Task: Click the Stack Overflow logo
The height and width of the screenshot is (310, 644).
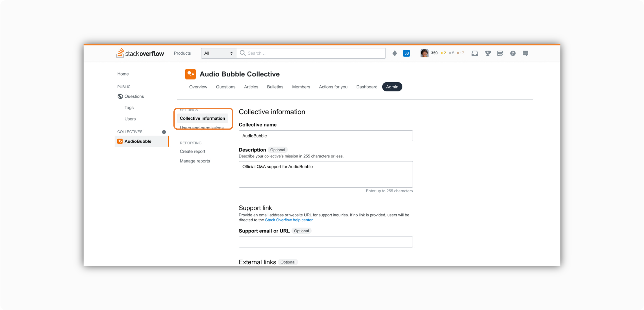Action: (140, 53)
